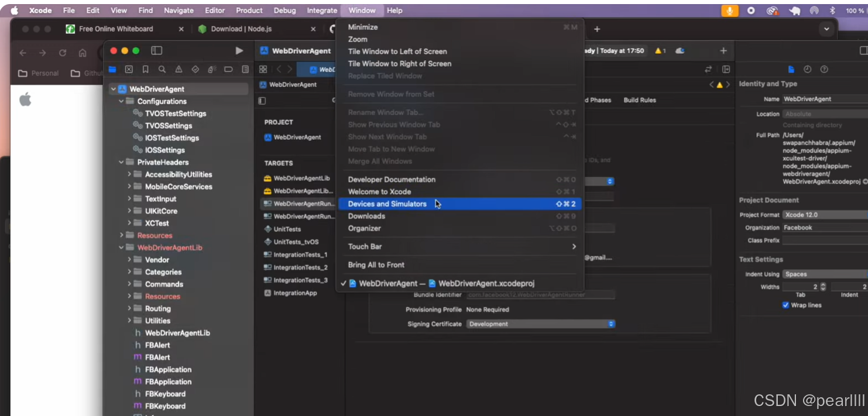Select Bring All to Front

click(x=461, y=264)
